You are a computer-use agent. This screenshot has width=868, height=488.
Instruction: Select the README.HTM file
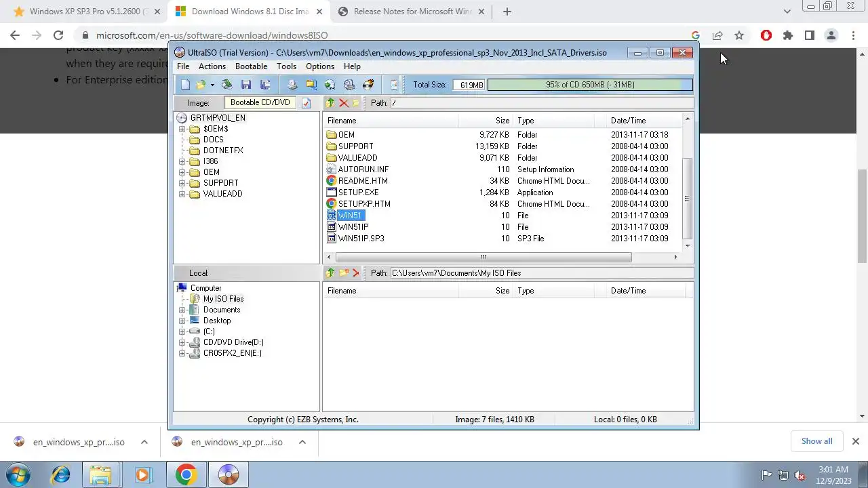tap(363, 181)
